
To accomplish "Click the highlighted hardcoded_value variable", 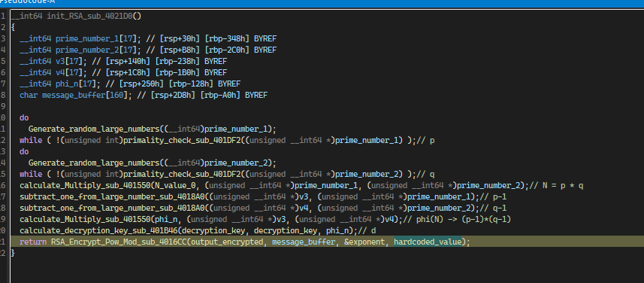I will (428, 242).
